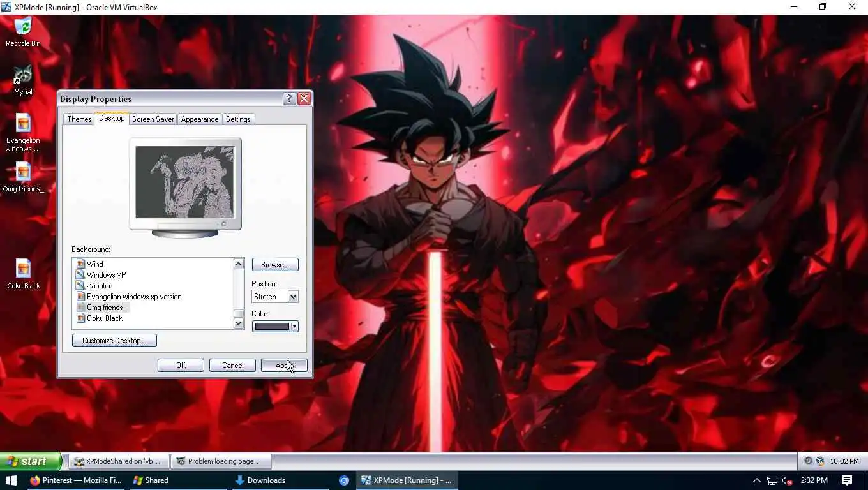
Task: Click the Wind background file icon
Action: point(80,264)
